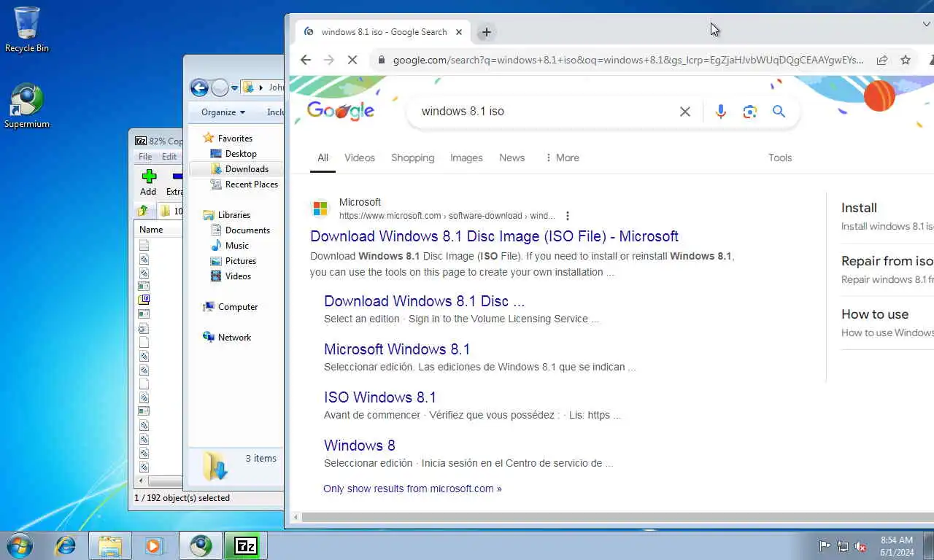Viewport: 934px width, 560px height.
Task: Click Only show results from microsoft.com
Action: click(x=412, y=489)
